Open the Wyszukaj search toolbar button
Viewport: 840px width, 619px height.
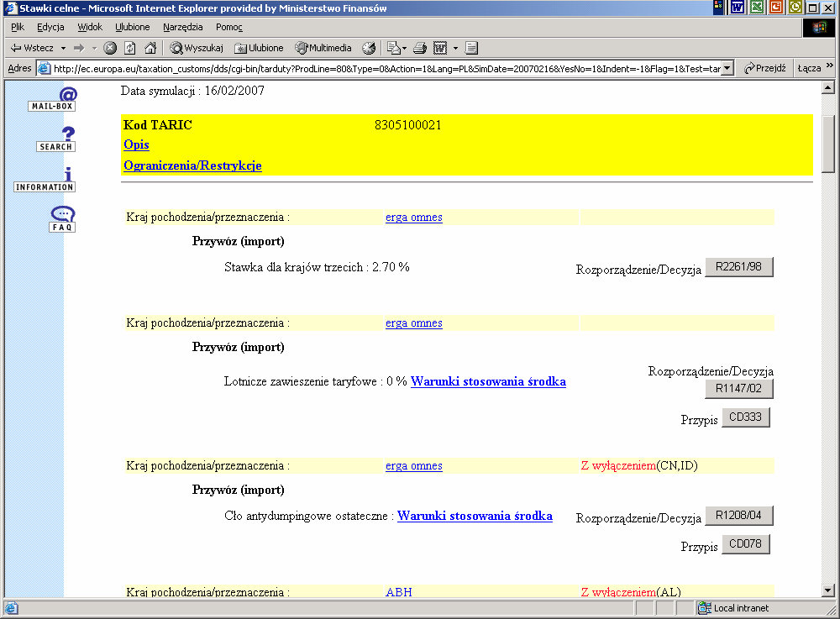click(196, 48)
